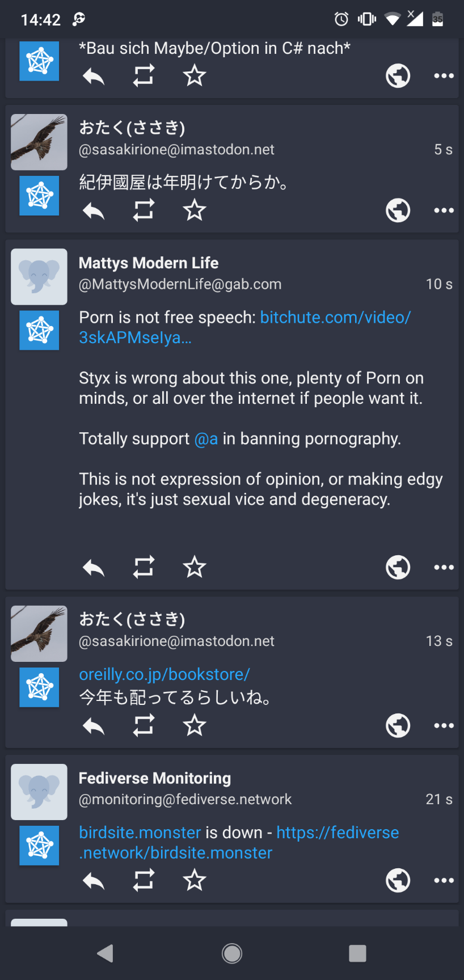Tap the @a mention

tap(206, 439)
